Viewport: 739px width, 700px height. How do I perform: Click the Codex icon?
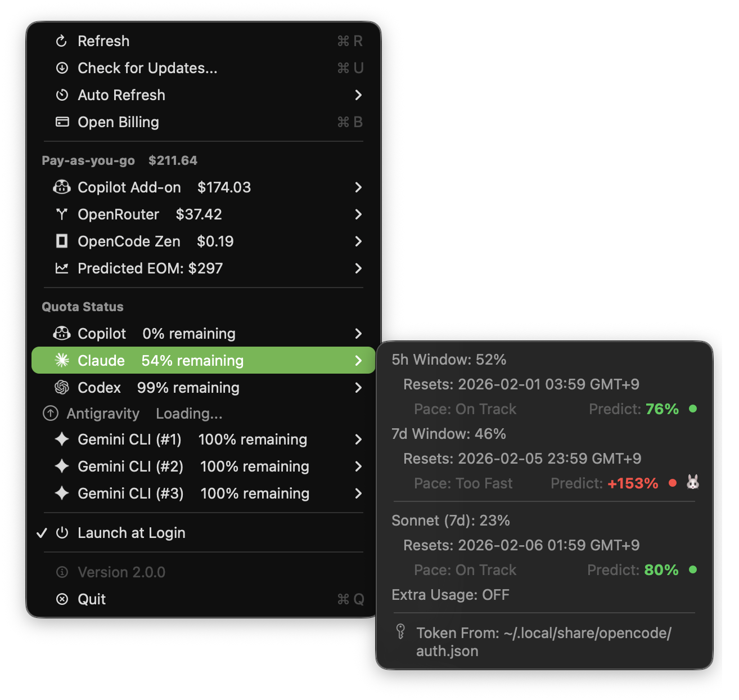click(x=62, y=388)
